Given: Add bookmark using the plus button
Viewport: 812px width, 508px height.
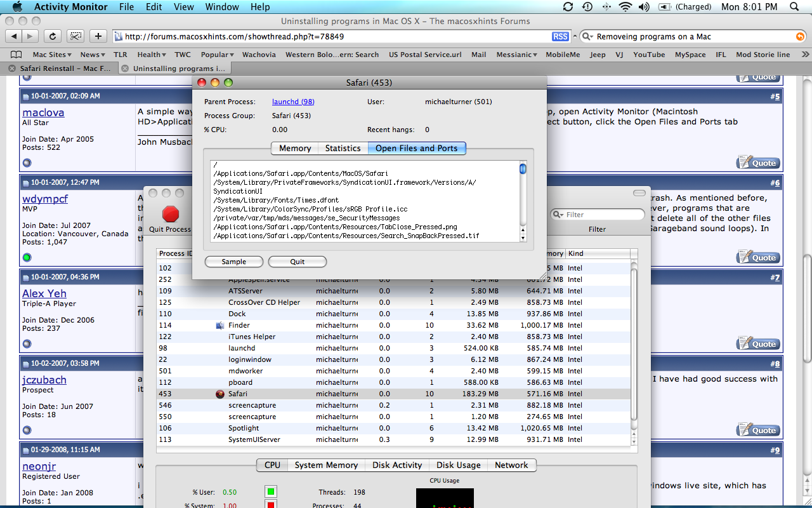Looking at the screenshot, I should tap(98, 36).
